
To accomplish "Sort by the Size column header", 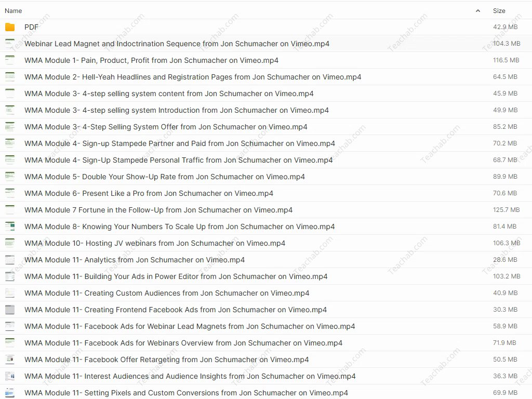I will [x=499, y=10].
